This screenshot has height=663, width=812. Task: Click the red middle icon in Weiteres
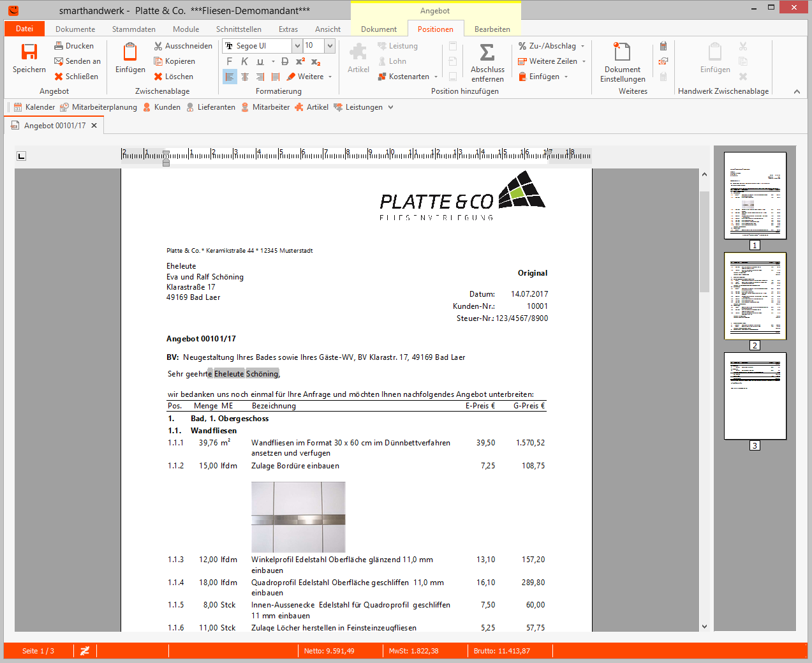pyautogui.click(x=663, y=61)
